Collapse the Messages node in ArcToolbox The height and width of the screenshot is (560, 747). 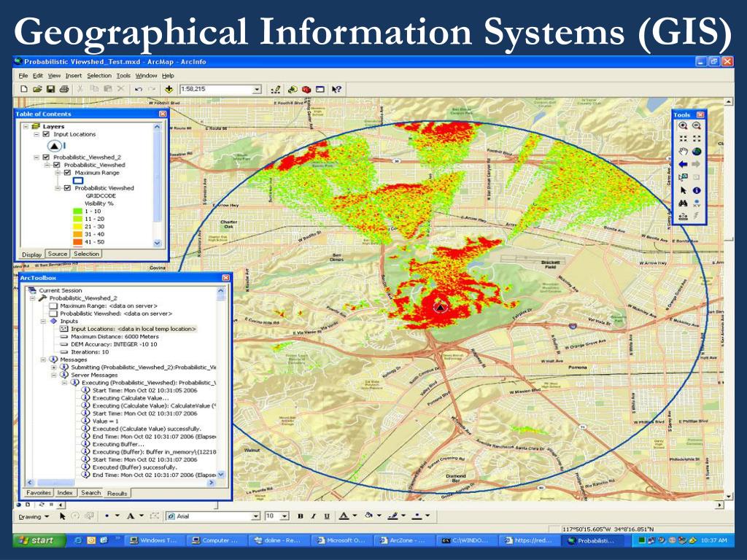pos(43,359)
